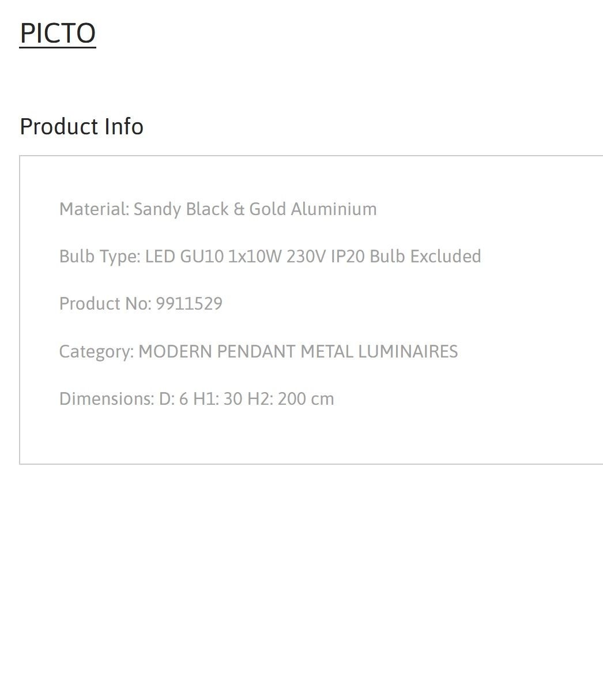
Task: Select the product number 9911529
Action: click(x=189, y=304)
